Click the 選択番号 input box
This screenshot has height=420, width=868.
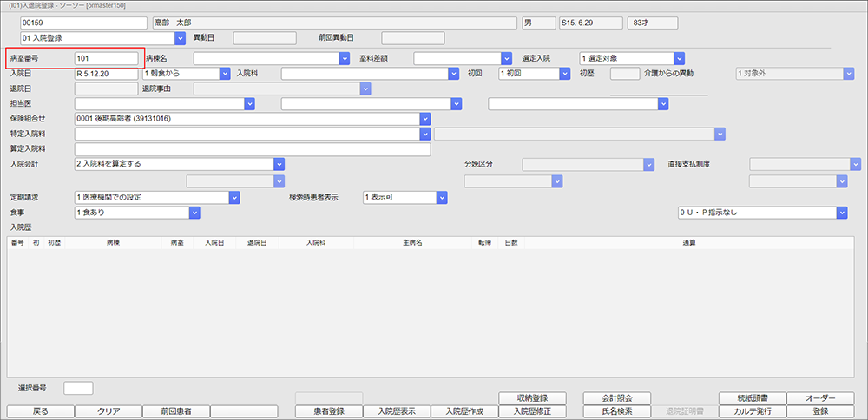pyautogui.click(x=78, y=387)
